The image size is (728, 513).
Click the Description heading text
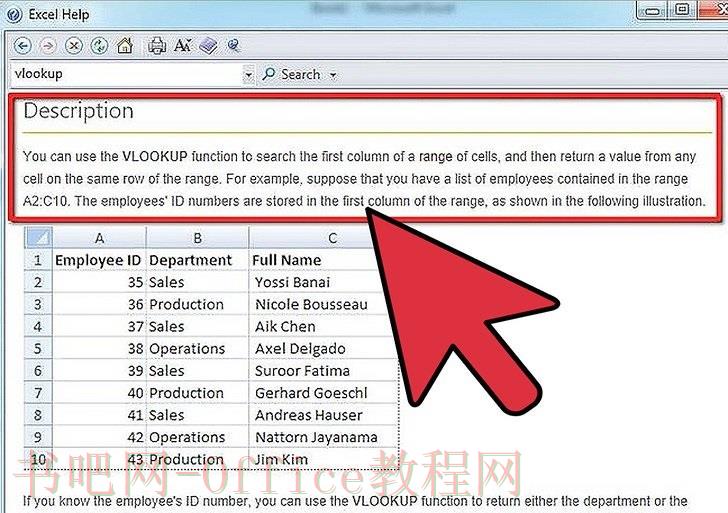click(78, 111)
